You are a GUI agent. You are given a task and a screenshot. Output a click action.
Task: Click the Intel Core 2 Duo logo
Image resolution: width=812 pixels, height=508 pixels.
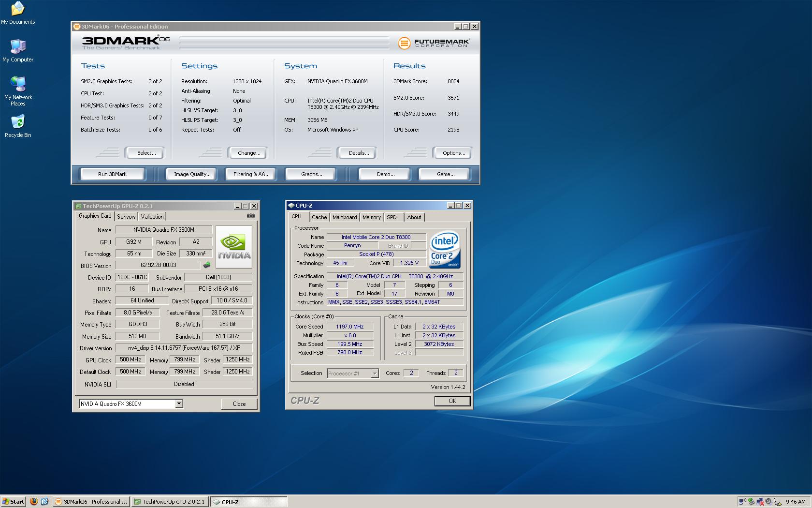(445, 250)
